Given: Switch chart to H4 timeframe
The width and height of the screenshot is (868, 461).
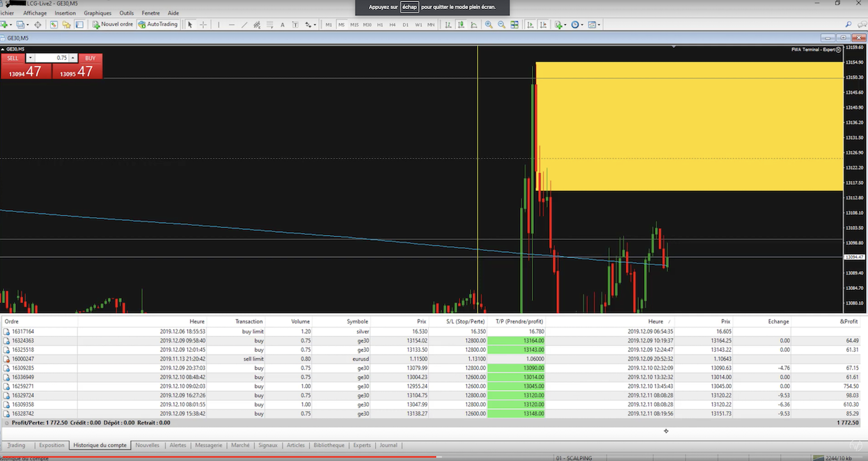Looking at the screenshot, I should pyautogui.click(x=393, y=24).
